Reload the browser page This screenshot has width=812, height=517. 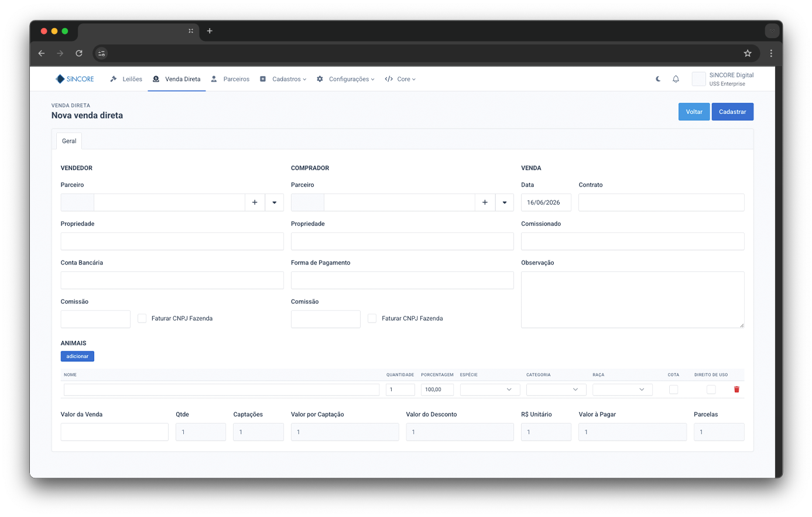[79, 53]
